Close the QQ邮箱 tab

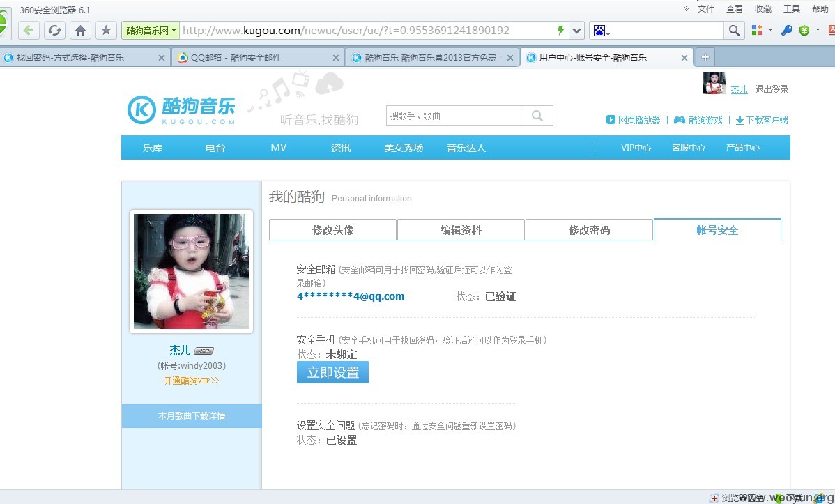click(x=335, y=58)
